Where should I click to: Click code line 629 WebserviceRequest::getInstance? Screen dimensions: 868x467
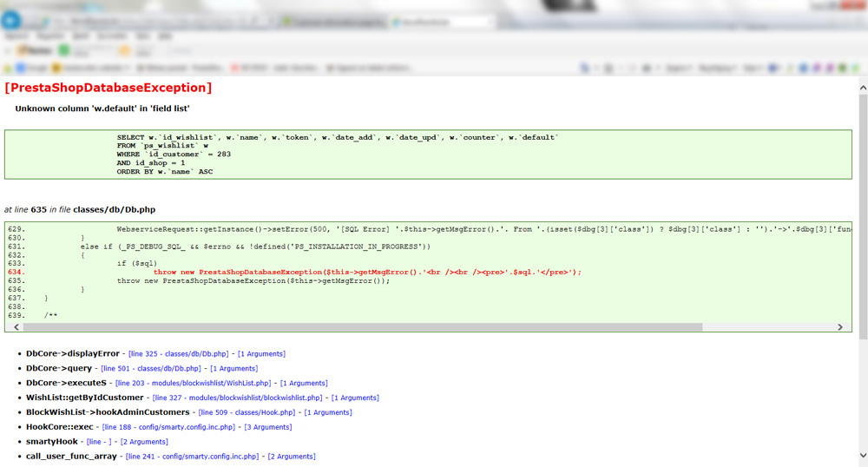click(x=484, y=229)
